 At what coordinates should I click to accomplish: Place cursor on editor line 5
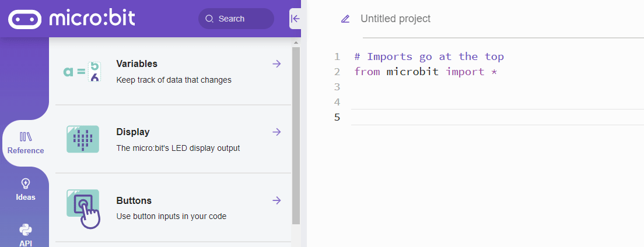pyautogui.click(x=498, y=117)
